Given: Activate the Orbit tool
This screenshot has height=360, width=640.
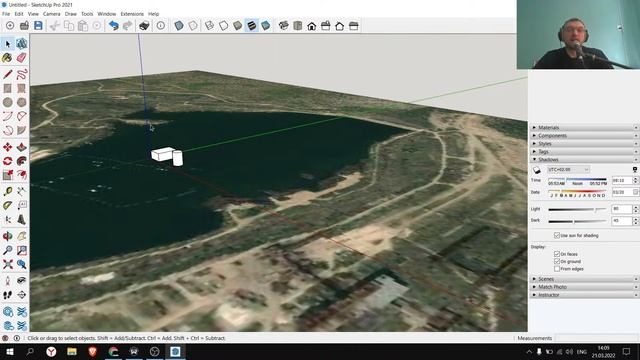Looking at the screenshot, I should (8, 236).
